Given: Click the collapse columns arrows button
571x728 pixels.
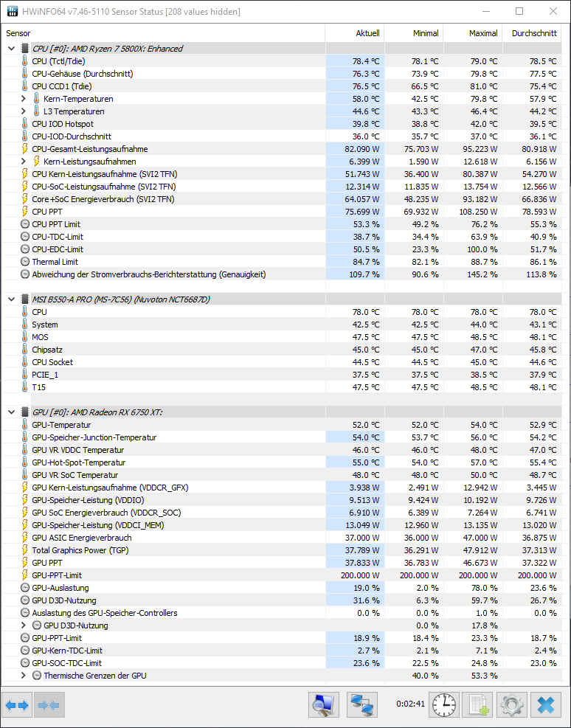Looking at the screenshot, I should coord(49,705).
